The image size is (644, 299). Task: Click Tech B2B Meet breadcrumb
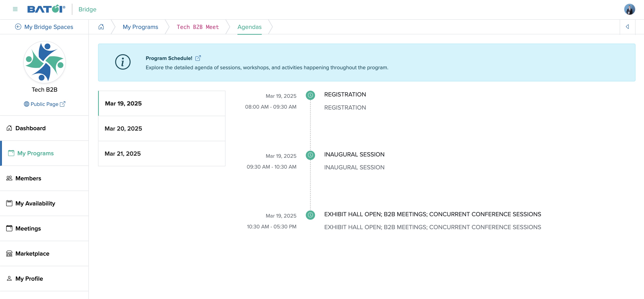[x=198, y=27]
